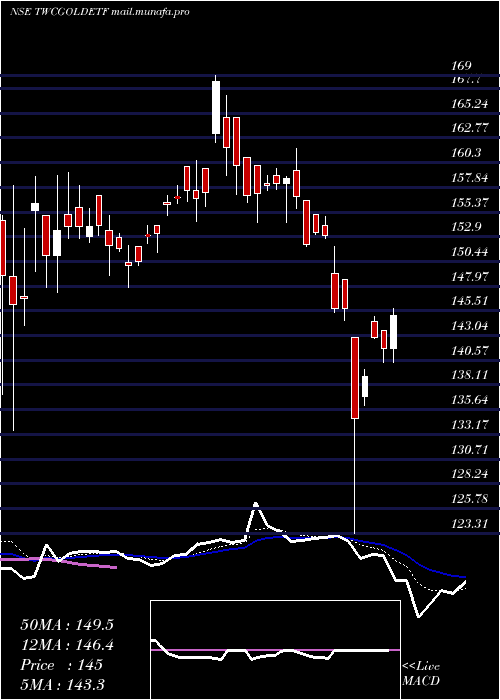The height and width of the screenshot is (700, 500).
Task: Click the 50MA : 149.5 reading
Action: click(67, 625)
